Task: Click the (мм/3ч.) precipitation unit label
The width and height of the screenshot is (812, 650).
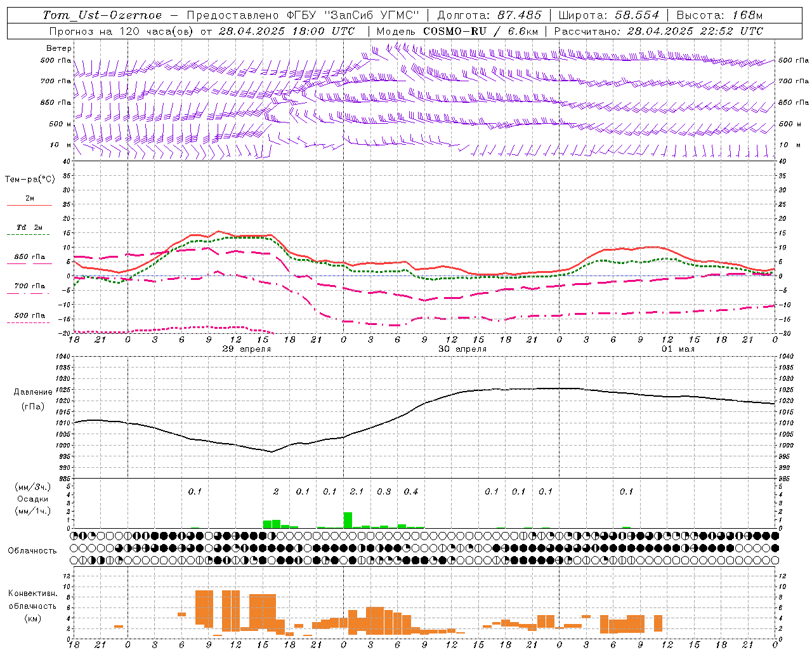Action: (x=32, y=487)
